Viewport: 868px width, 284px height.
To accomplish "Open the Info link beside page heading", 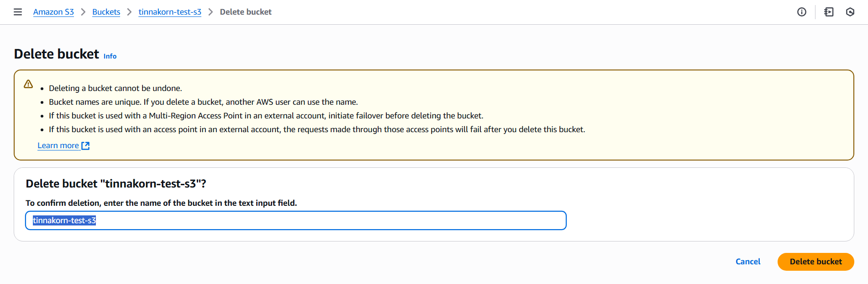I will pyautogui.click(x=110, y=56).
